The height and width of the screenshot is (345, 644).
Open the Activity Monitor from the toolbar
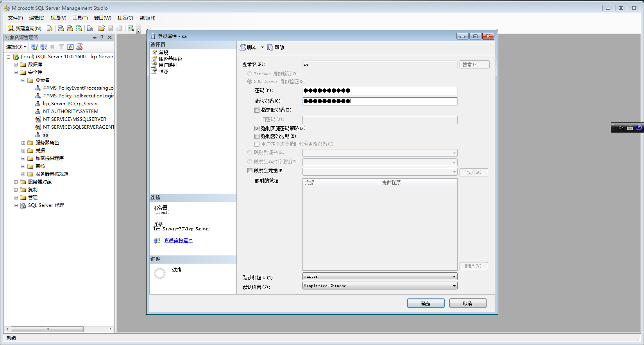pyautogui.click(x=131, y=28)
